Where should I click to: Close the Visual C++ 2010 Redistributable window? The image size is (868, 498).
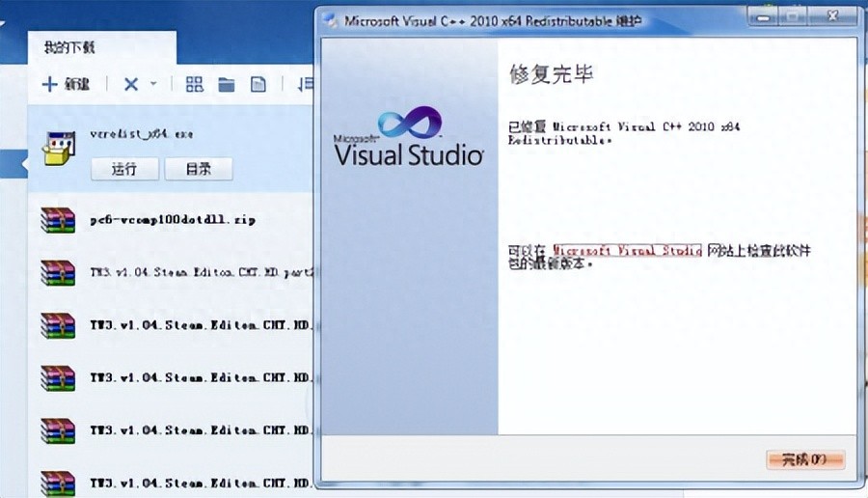pyautogui.click(x=832, y=18)
